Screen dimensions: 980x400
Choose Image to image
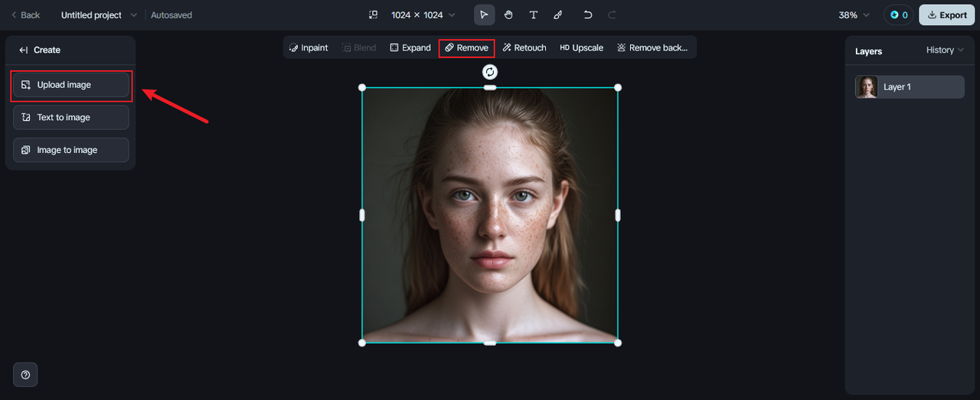[71, 150]
